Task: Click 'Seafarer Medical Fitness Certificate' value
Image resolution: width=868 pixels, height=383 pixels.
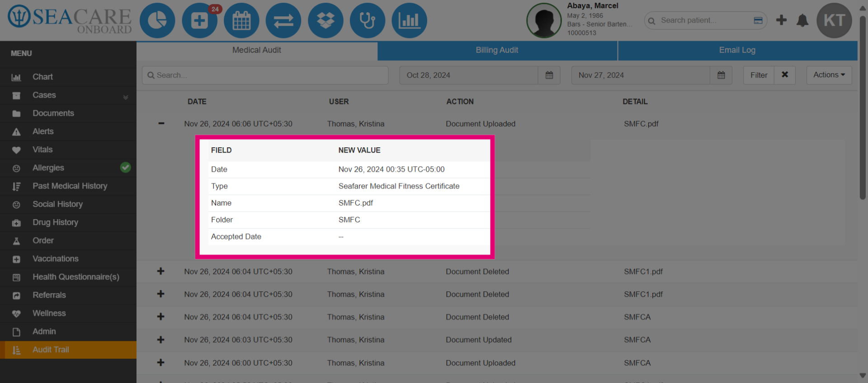Action: pos(399,186)
